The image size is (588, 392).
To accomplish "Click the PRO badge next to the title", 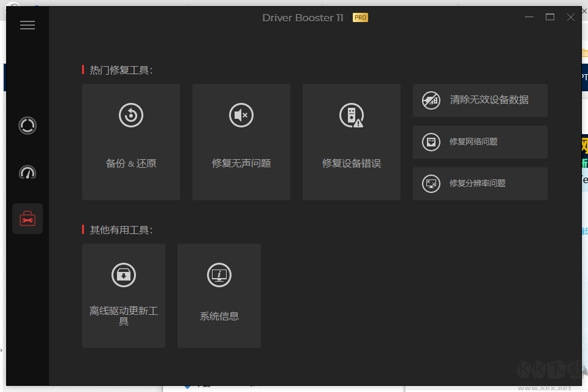I will pyautogui.click(x=360, y=18).
